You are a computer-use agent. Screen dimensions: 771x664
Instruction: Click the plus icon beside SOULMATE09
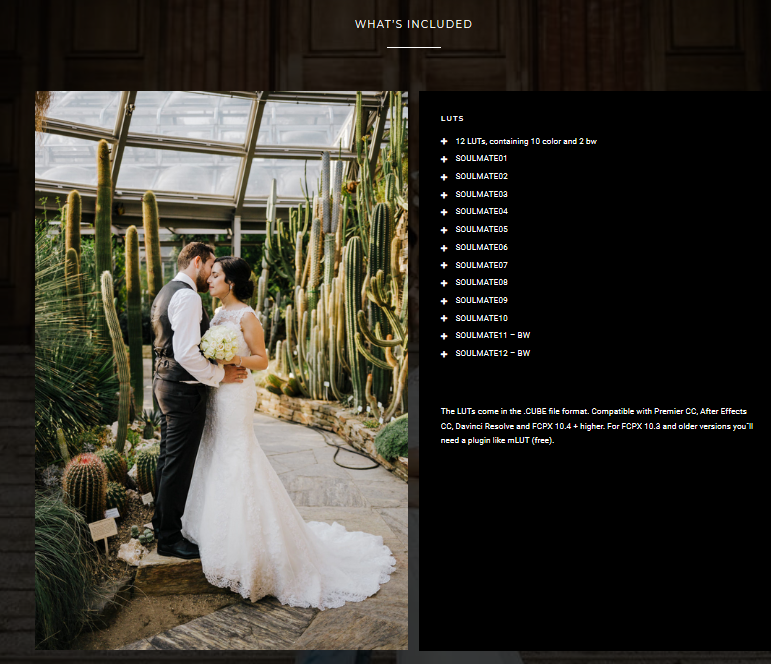click(444, 301)
